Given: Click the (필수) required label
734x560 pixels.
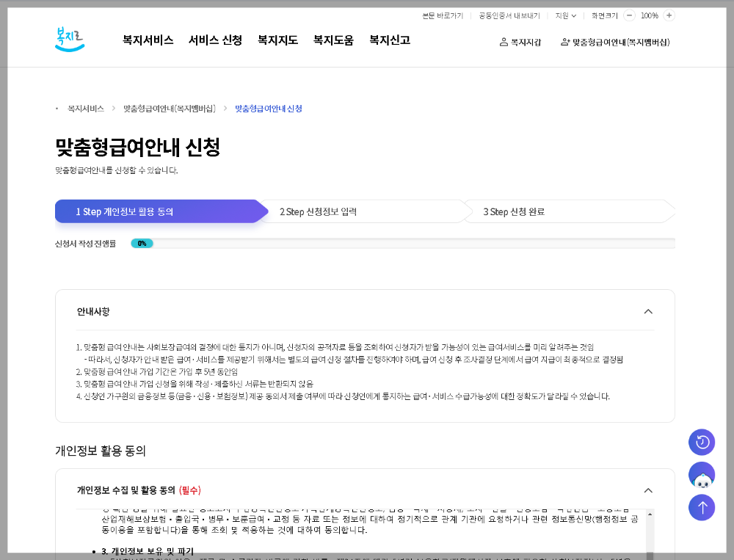Looking at the screenshot, I should pyautogui.click(x=189, y=490).
